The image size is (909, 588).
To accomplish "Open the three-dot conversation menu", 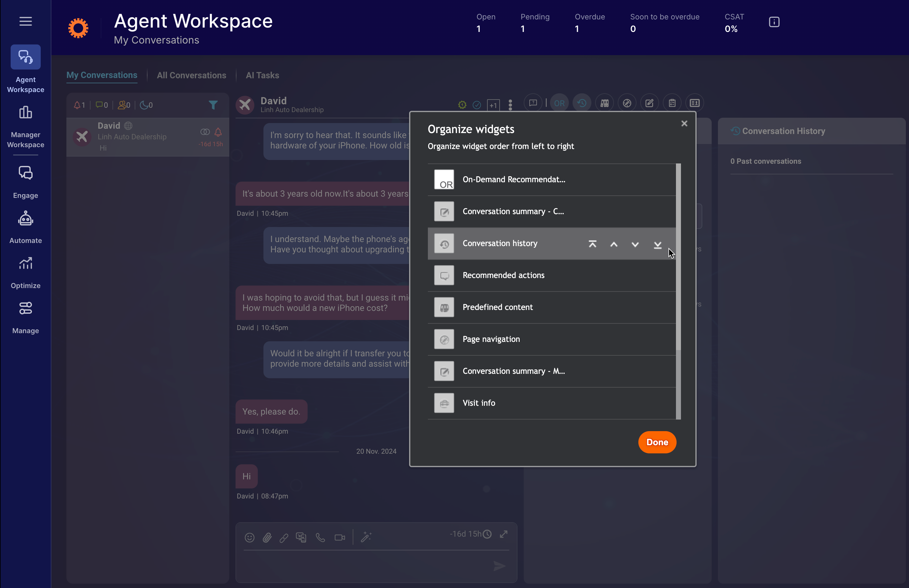I will 510,105.
